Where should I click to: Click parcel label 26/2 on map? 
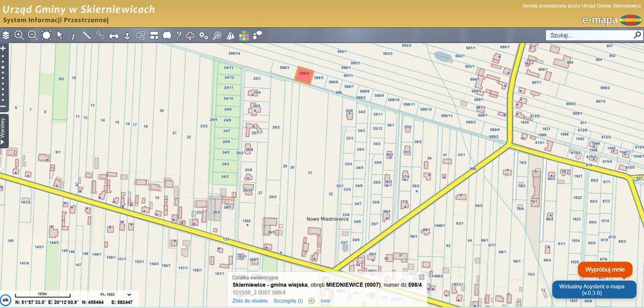point(276,127)
